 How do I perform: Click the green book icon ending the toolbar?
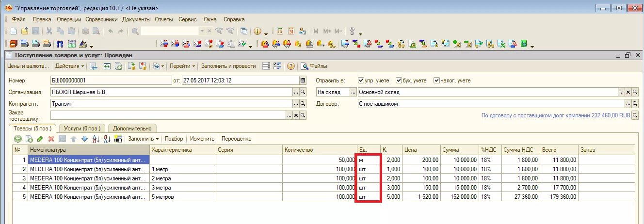point(524,44)
